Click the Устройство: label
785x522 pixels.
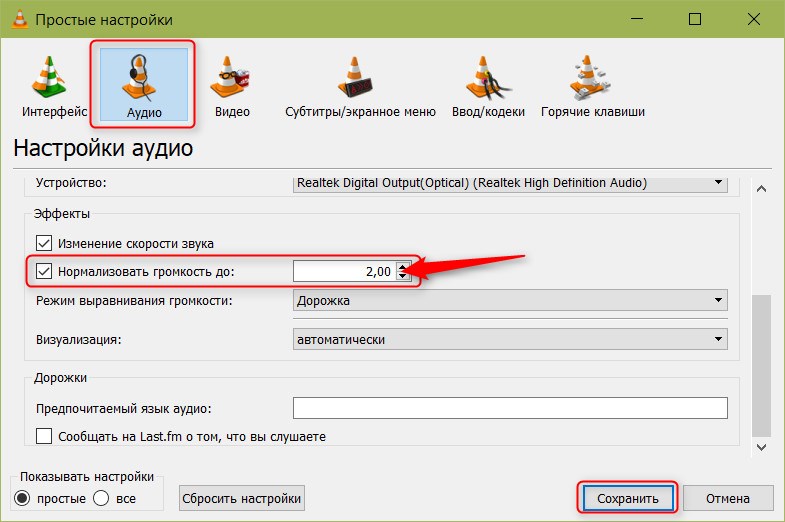71,183
